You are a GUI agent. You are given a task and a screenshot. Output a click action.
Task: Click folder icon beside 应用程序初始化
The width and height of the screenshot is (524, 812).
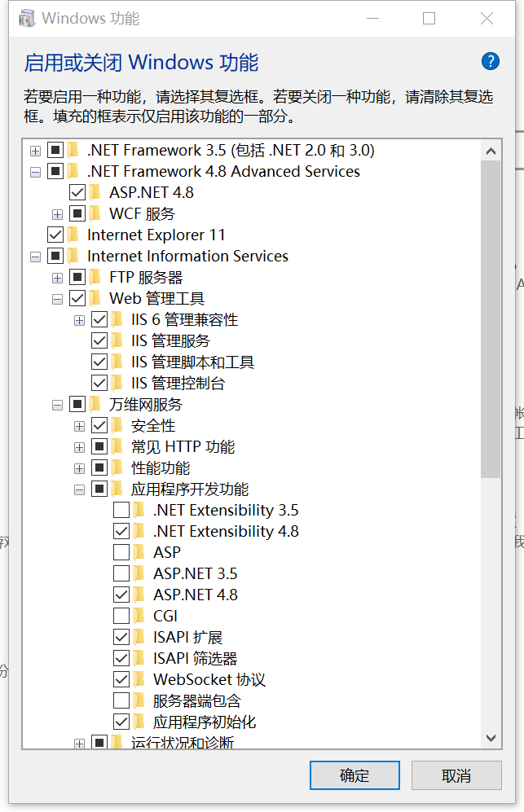coord(139,722)
